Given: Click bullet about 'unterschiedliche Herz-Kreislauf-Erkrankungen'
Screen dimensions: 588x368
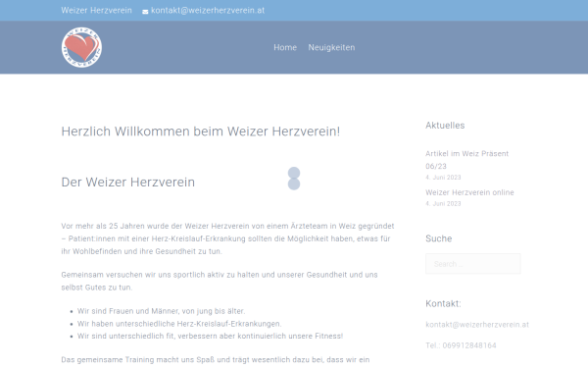Looking at the screenshot, I should click(179, 324).
